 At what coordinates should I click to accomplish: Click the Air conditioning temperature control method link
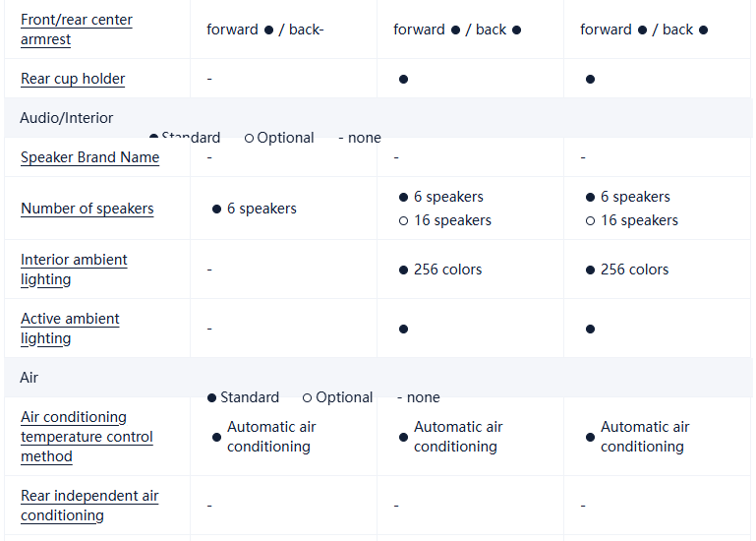click(x=87, y=437)
